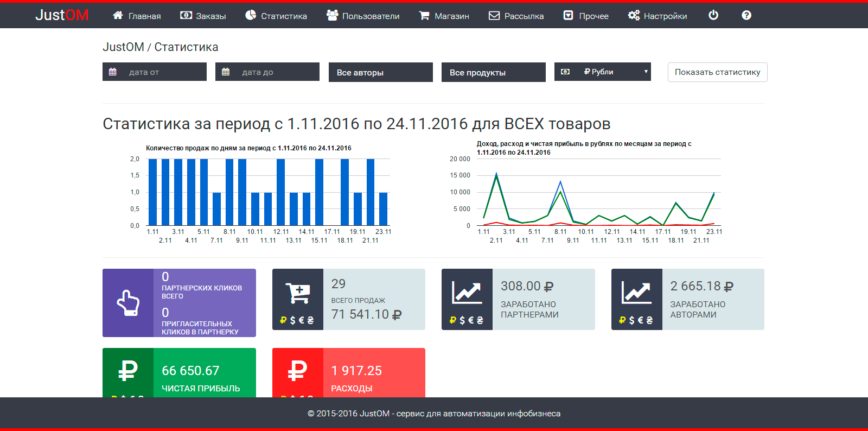Expand the Все продукты selector
This screenshot has height=431, width=868.
tap(493, 72)
